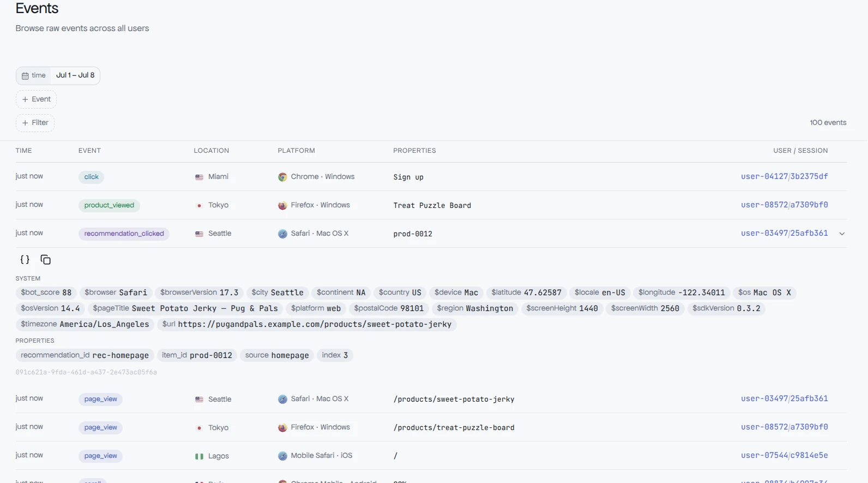The width and height of the screenshot is (868, 483).
Task: Collapse the recommendation_clicked row chevron
Action: click(842, 234)
